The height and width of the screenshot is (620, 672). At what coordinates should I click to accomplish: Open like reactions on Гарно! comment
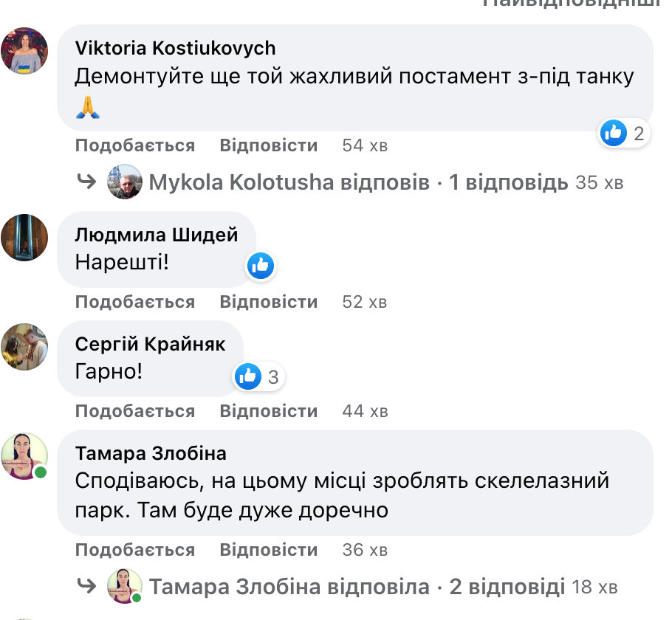[x=258, y=377]
